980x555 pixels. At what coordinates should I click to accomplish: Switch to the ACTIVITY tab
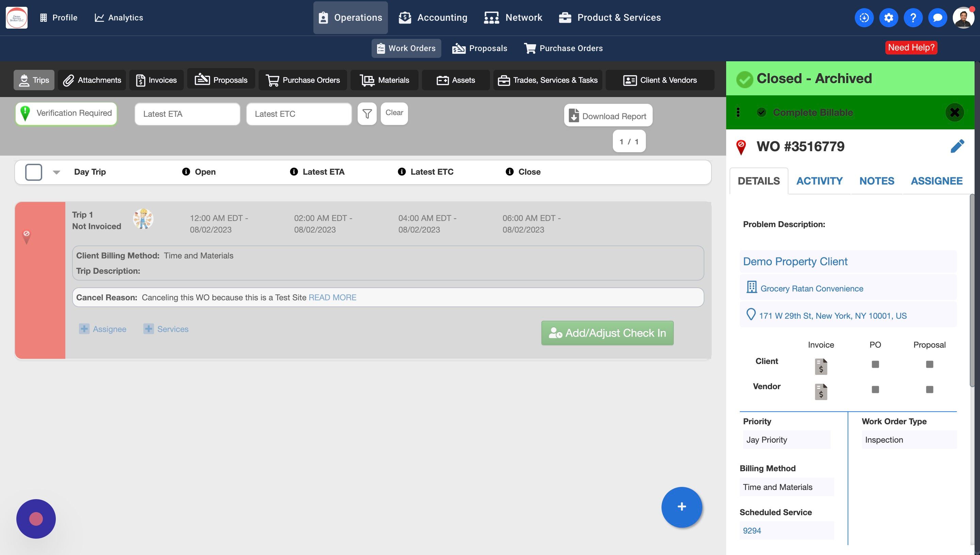[x=819, y=181]
